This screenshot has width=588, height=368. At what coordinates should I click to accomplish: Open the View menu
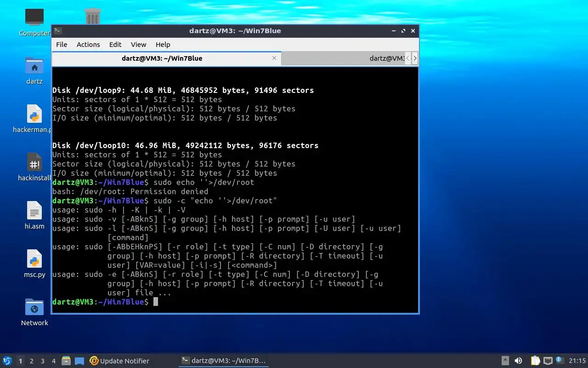pos(138,45)
